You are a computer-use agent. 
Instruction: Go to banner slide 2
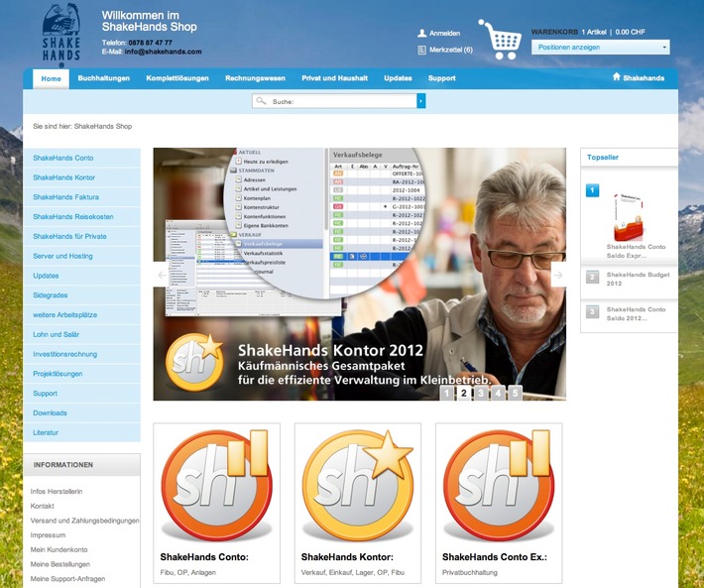point(464,394)
